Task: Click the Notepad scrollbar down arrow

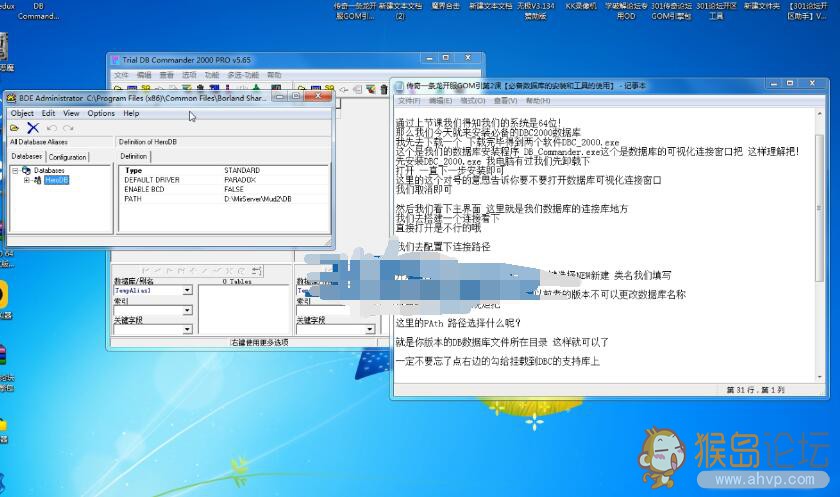Action: coord(820,377)
